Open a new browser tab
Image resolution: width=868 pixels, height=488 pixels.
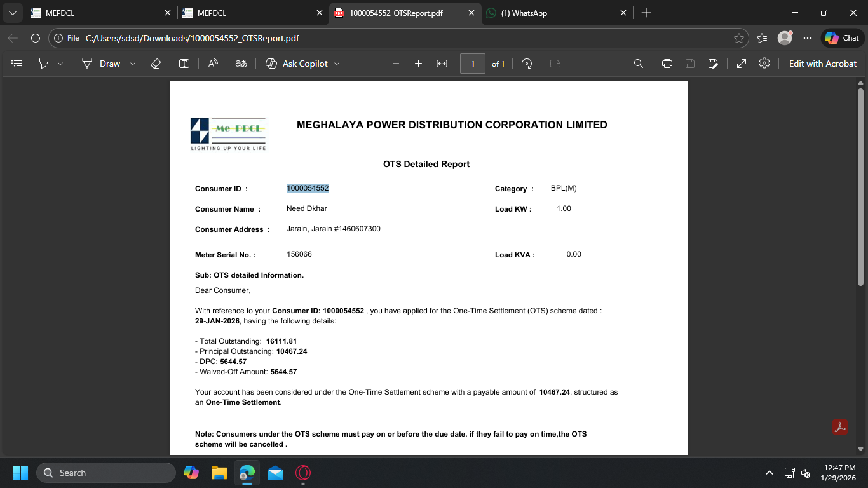646,13
